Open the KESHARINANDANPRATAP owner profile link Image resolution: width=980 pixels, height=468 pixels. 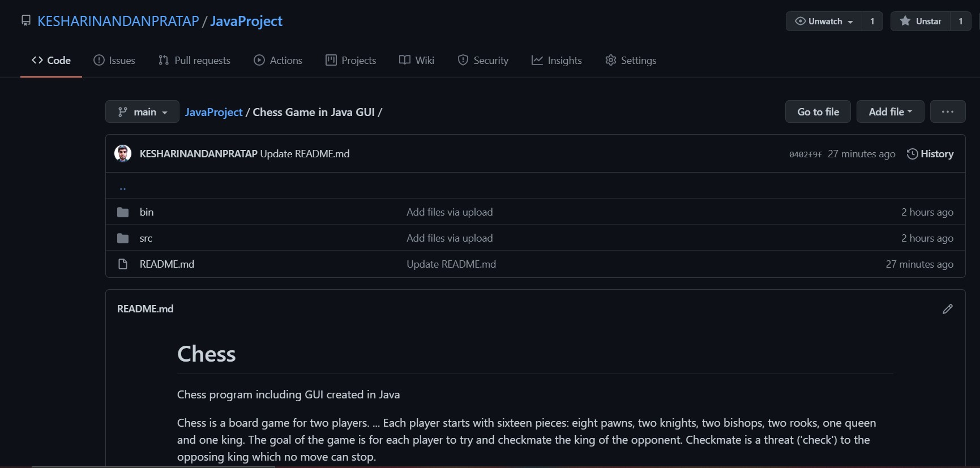(118, 22)
